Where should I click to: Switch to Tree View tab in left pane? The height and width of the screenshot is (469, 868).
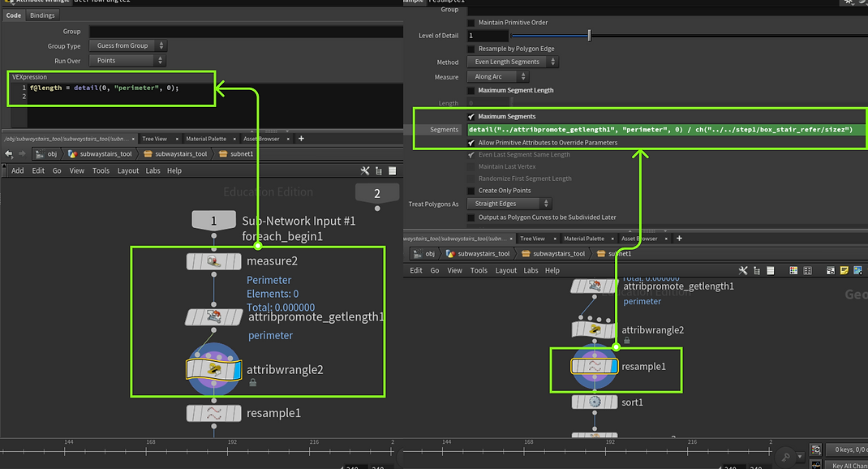[154, 139]
